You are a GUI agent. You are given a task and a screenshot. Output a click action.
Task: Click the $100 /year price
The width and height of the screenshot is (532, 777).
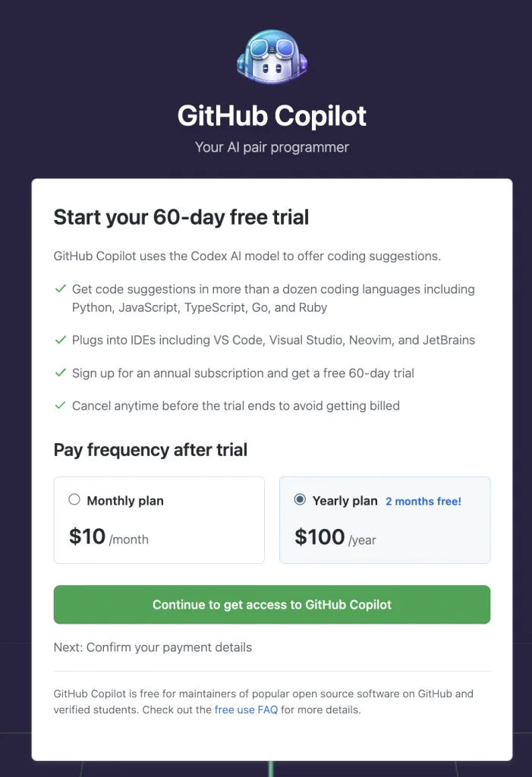click(x=335, y=537)
